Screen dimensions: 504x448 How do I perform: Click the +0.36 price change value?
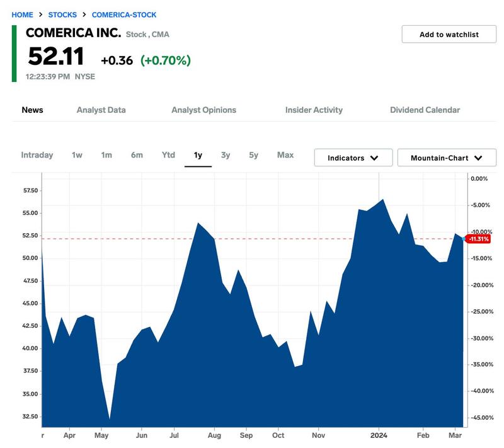tap(117, 60)
